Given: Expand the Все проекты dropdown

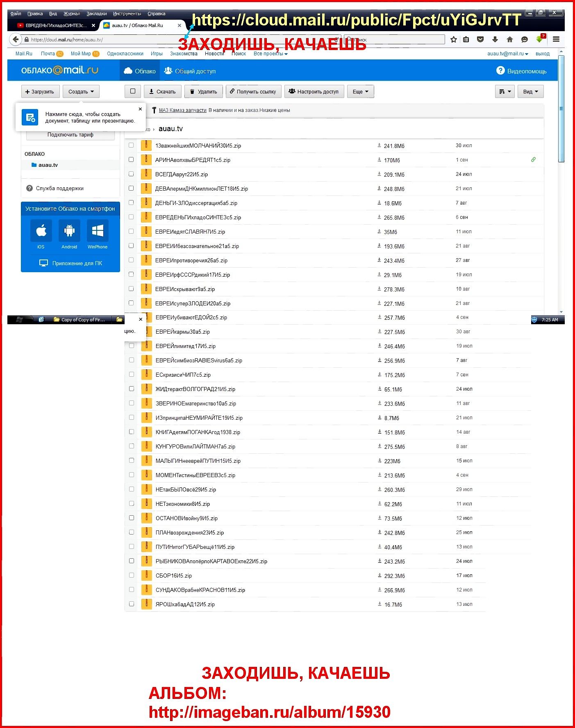Looking at the screenshot, I should (270, 54).
